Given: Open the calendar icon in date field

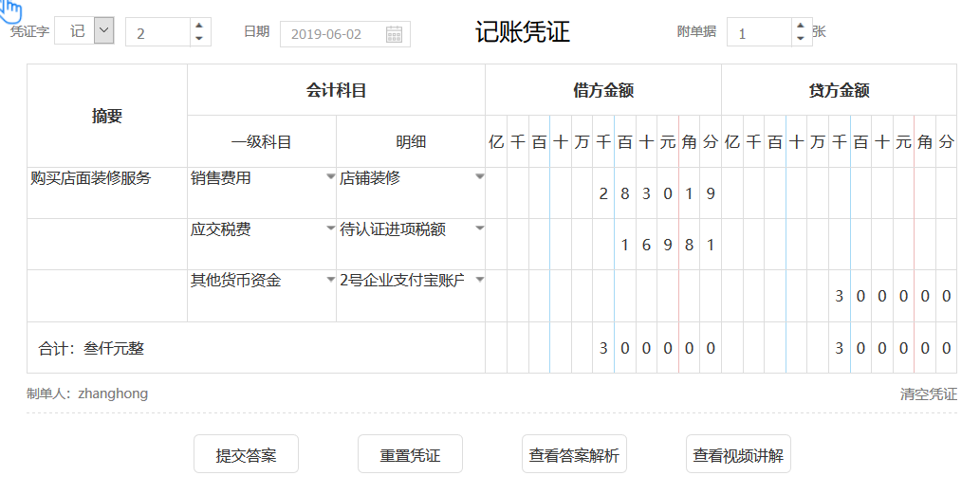Looking at the screenshot, I should point(395,34).
